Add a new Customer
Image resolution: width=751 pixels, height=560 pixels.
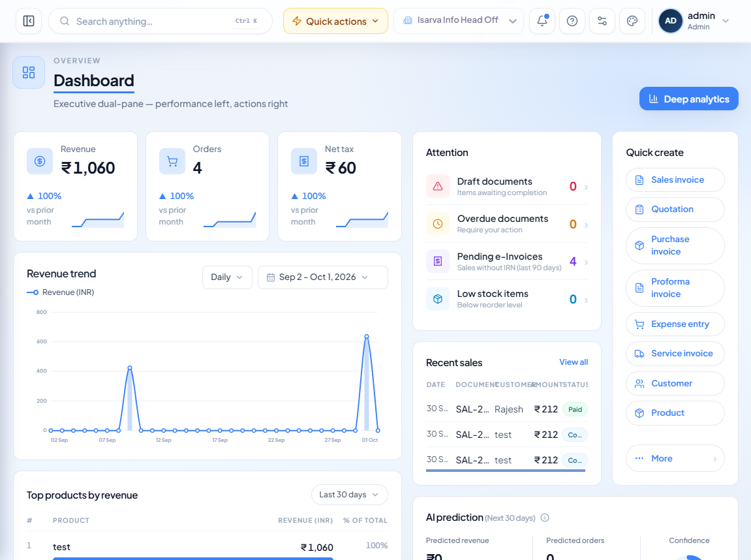click(675, 384)
